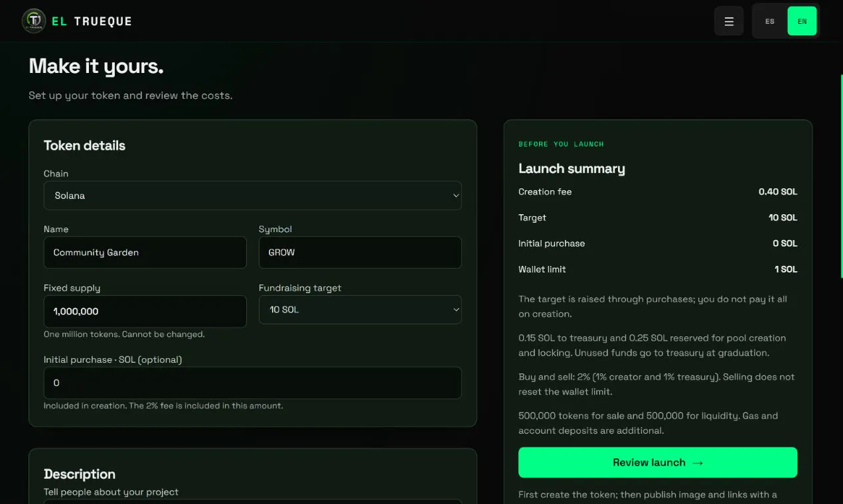This screenshot has width=843, height=504.
Task: Click the Creation fee value 0.40 SOL
Action: [x=778, y=192]
